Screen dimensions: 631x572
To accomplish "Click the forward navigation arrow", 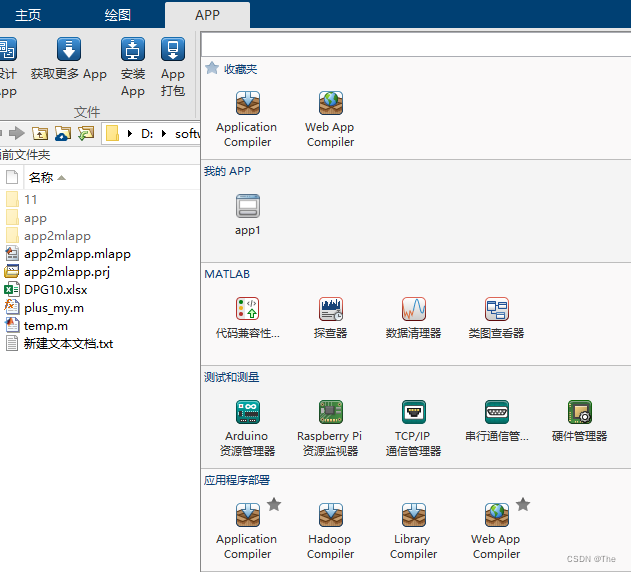I will click(x=17, y=133).
